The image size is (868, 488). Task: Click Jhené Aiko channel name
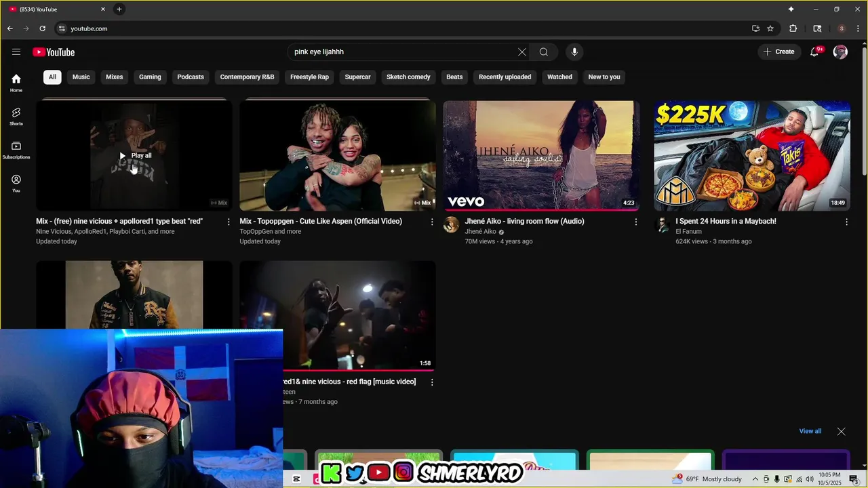[481, 232]
